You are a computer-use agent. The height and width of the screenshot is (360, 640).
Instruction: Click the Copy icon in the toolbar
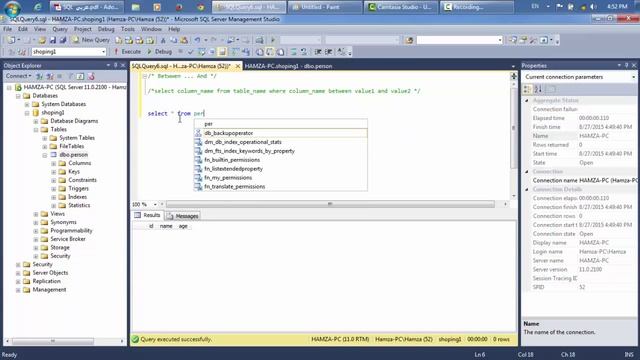click(173, 40)
